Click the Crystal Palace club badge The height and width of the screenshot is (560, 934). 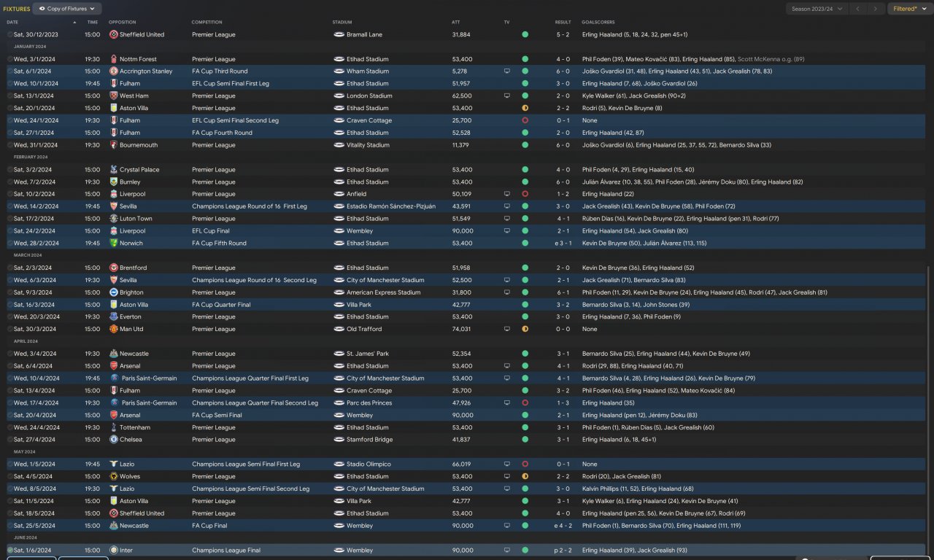[114, 170]
